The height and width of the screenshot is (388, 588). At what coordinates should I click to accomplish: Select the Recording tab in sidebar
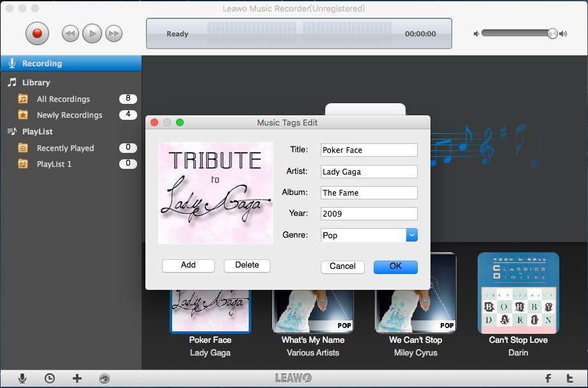[x=42, y=64]
